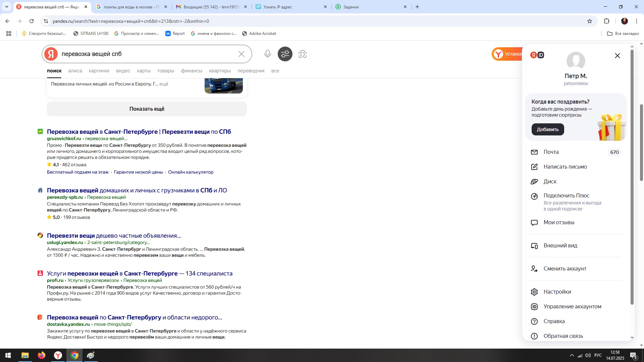Open Windows Start menu
The width and height of the screenshot is (644, 362).
point(8,355)
